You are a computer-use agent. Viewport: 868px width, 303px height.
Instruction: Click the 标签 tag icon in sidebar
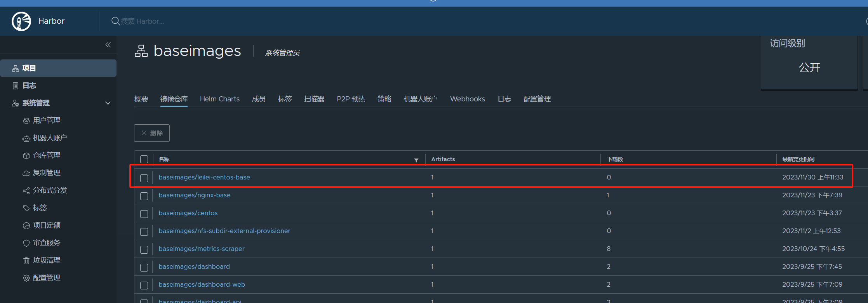tap(26, 208)
